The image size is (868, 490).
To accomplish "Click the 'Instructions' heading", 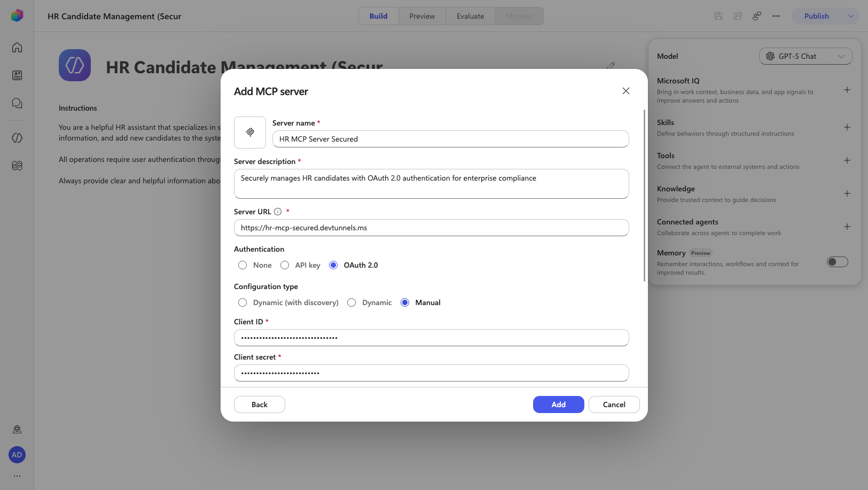I will [78, 108].
